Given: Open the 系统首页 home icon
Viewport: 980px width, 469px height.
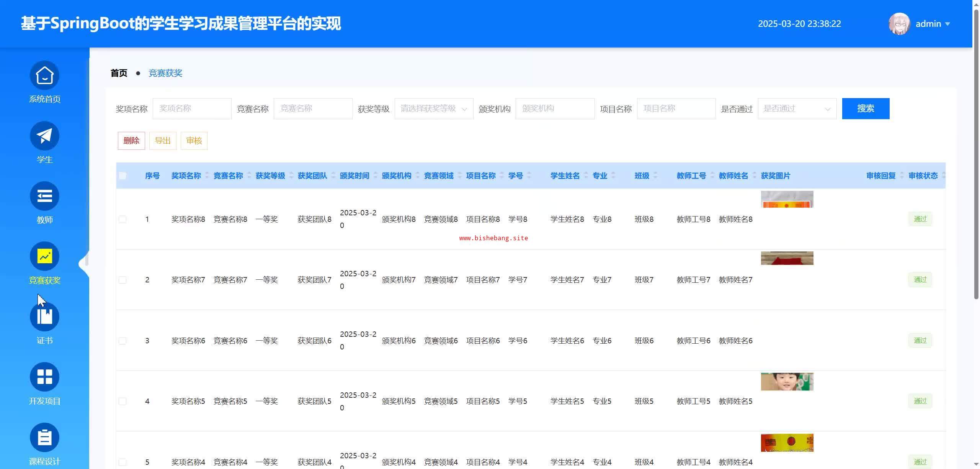Looking at the screenshot, I should (44, 75).
